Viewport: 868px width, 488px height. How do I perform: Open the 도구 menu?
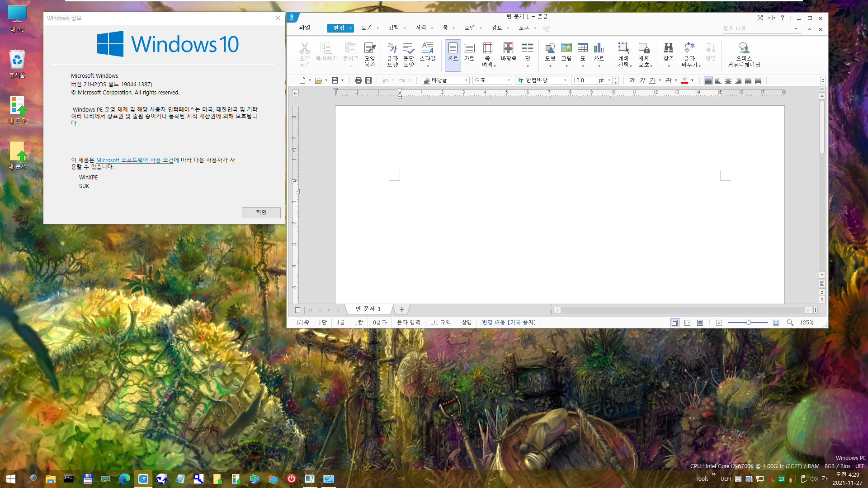point(524,28)
